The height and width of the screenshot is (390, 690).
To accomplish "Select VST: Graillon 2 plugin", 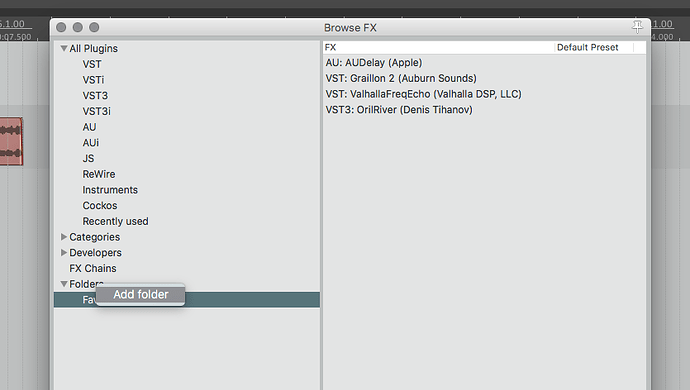I will (401, 78).
